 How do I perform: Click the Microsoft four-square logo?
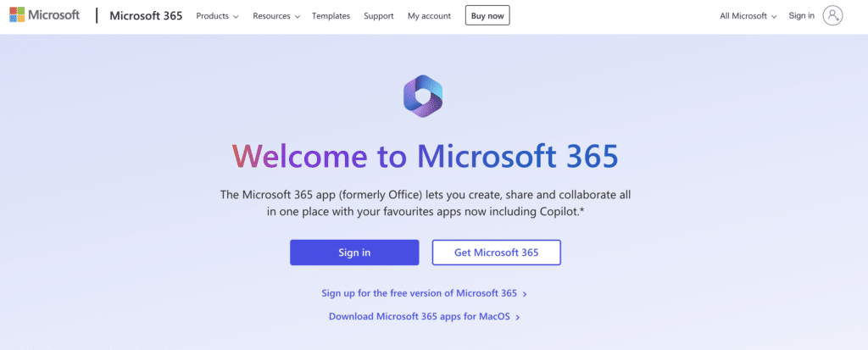click(x=17, y=15)
